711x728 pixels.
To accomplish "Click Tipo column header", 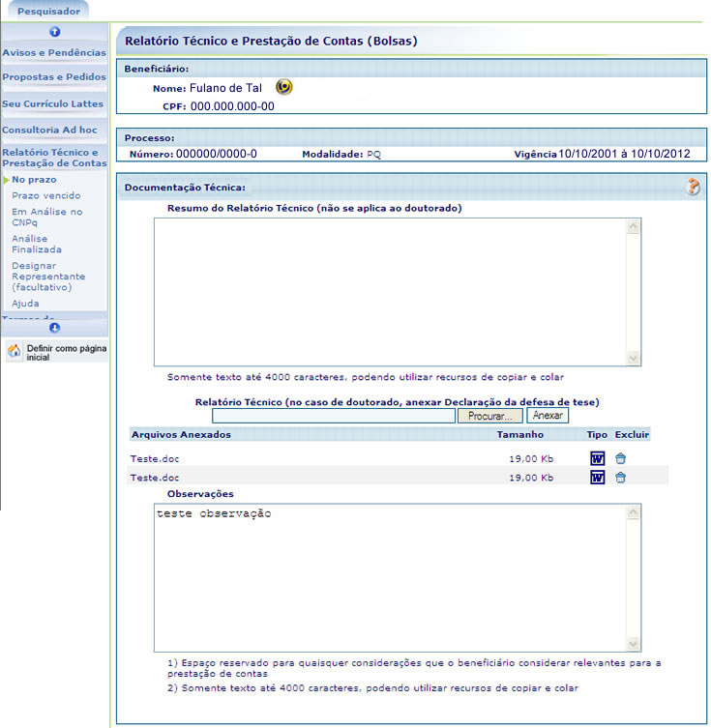I will click(x=597, y=434).
